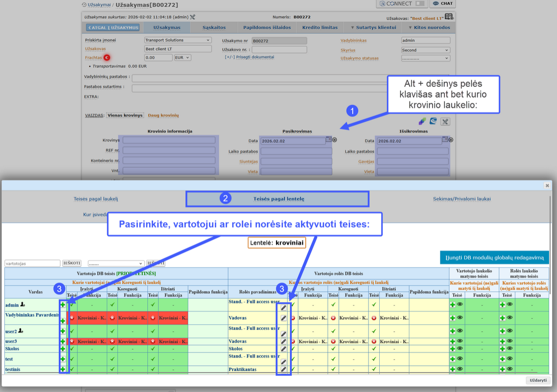Screen dimensions: 557x392
Task: Edit role pencil in user2 row
Action: click(x=283, y=334)
